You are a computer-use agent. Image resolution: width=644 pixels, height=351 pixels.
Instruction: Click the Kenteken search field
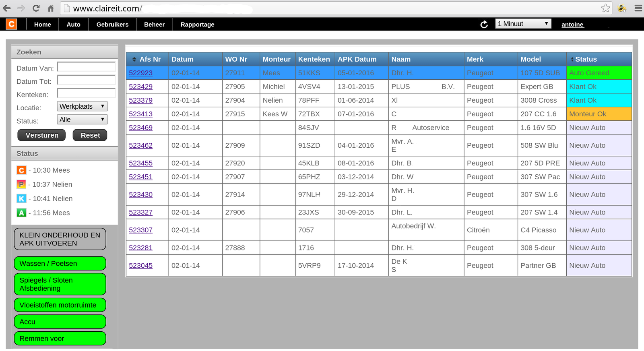click(86, 93)
